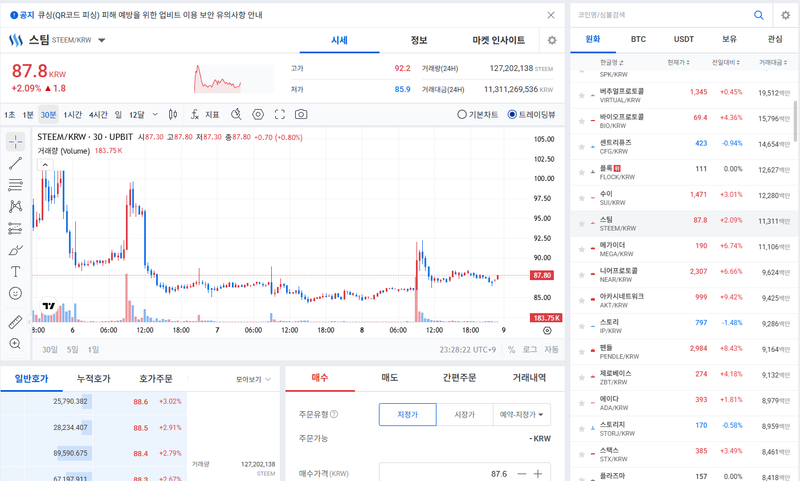This screenshot has height=481, width=800.
Task: Sort market list by 현재가
Action: pos(679,62)
